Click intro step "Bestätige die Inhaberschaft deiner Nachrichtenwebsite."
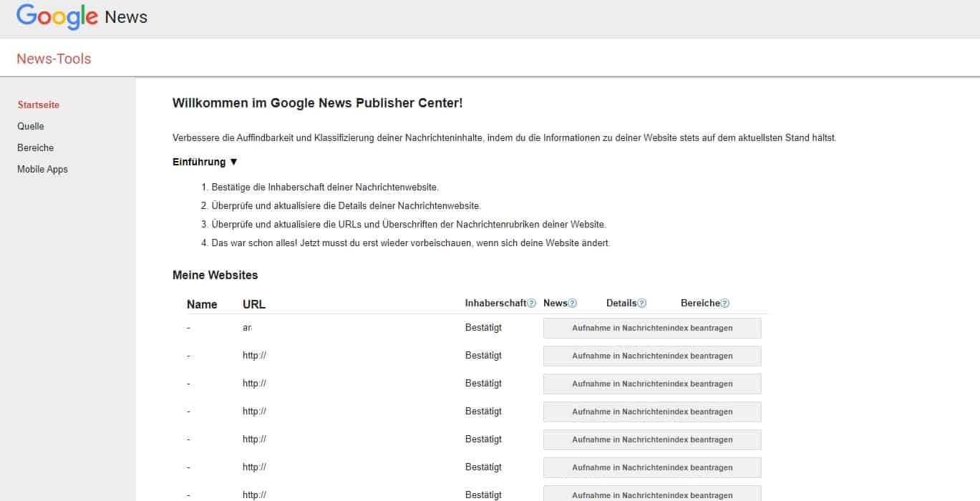 click(x=325, y=188)
